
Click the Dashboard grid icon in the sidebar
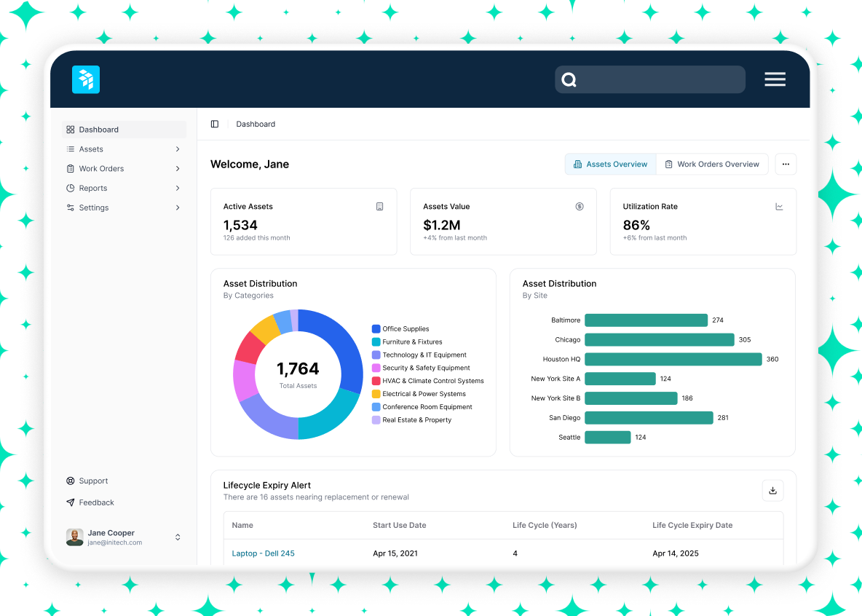click(x=71, y=129)
